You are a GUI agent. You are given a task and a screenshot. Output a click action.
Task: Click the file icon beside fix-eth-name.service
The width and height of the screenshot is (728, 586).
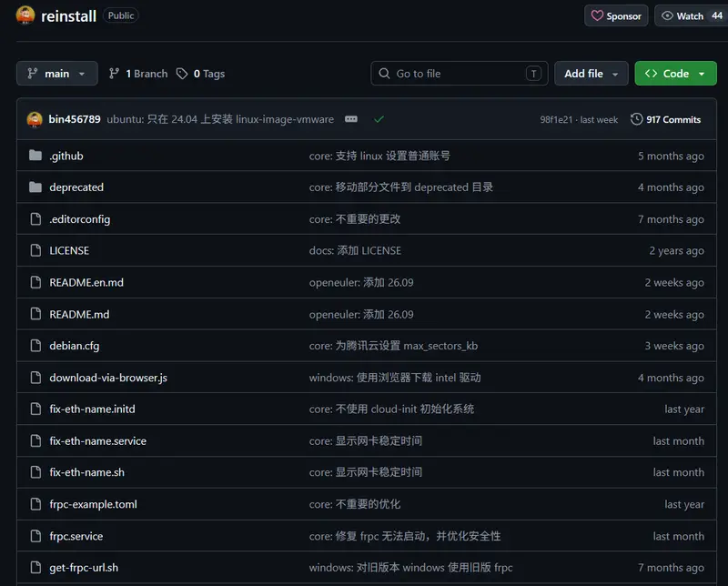pyautogui.click(x=35, y=440)
